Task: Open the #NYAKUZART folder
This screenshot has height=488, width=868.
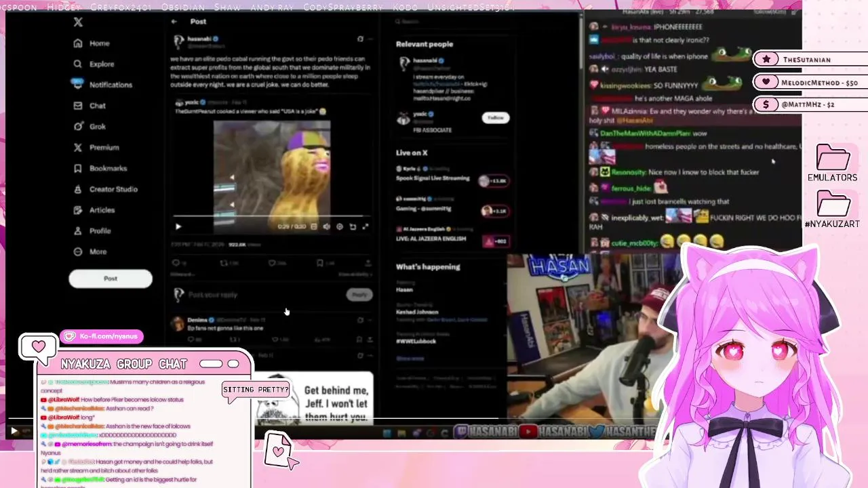Action: 833,210
